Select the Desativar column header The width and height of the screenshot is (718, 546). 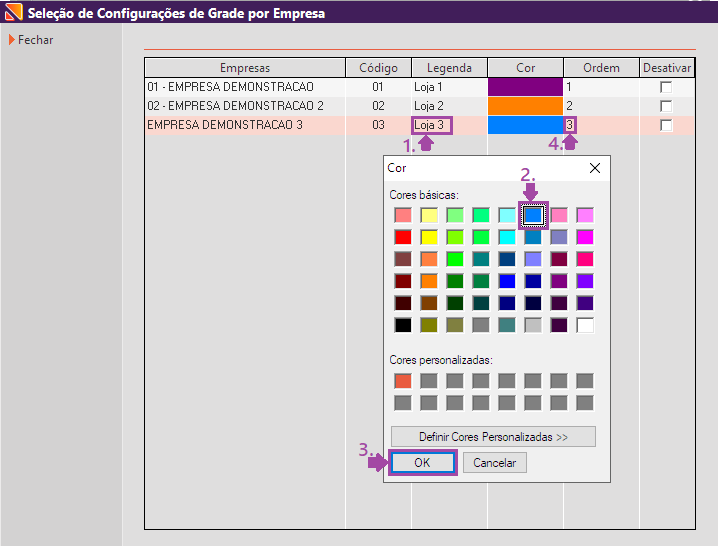coord(667,68)
